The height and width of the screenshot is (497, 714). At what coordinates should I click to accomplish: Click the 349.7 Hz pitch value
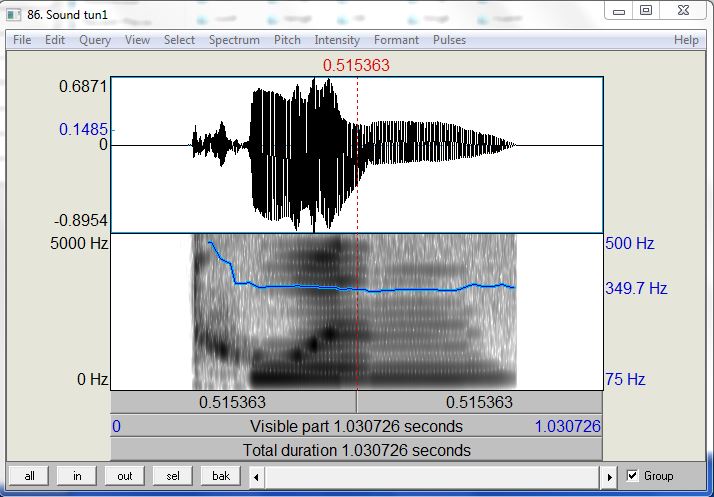pyautogui.click(x=636, y=288)
